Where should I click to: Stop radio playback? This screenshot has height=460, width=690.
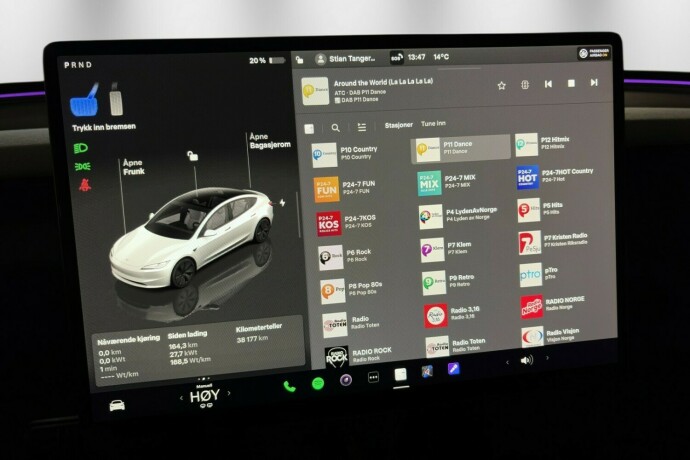[x=571, y=83]
